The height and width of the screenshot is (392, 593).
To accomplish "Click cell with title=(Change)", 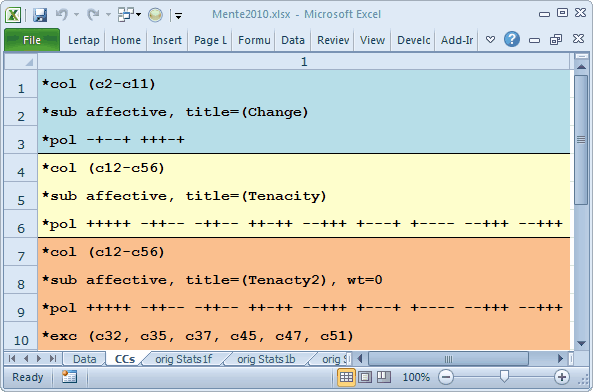I will click(304, 112).
